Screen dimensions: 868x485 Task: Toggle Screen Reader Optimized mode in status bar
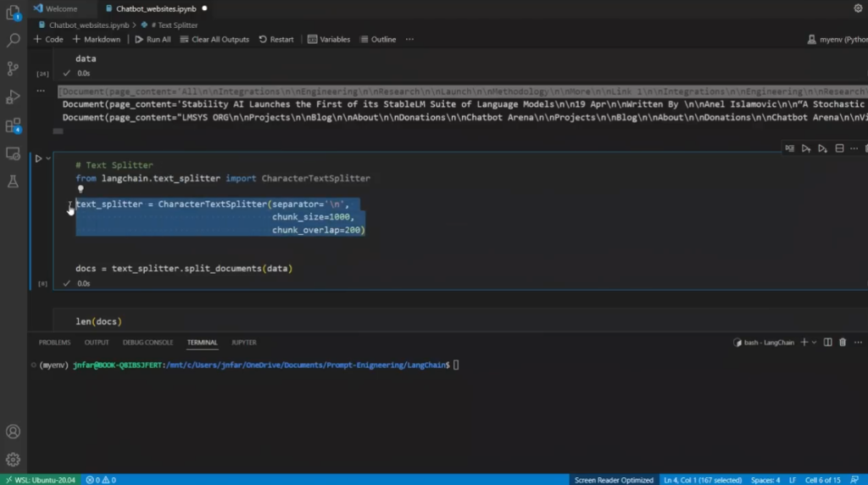pos(614,480)
